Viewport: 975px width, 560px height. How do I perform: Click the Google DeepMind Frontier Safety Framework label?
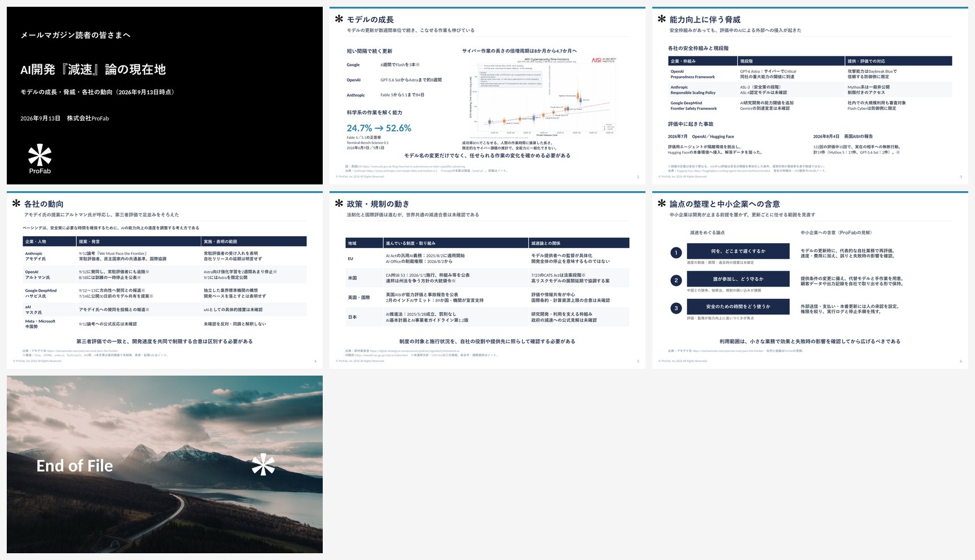click(x=693, y=105)
